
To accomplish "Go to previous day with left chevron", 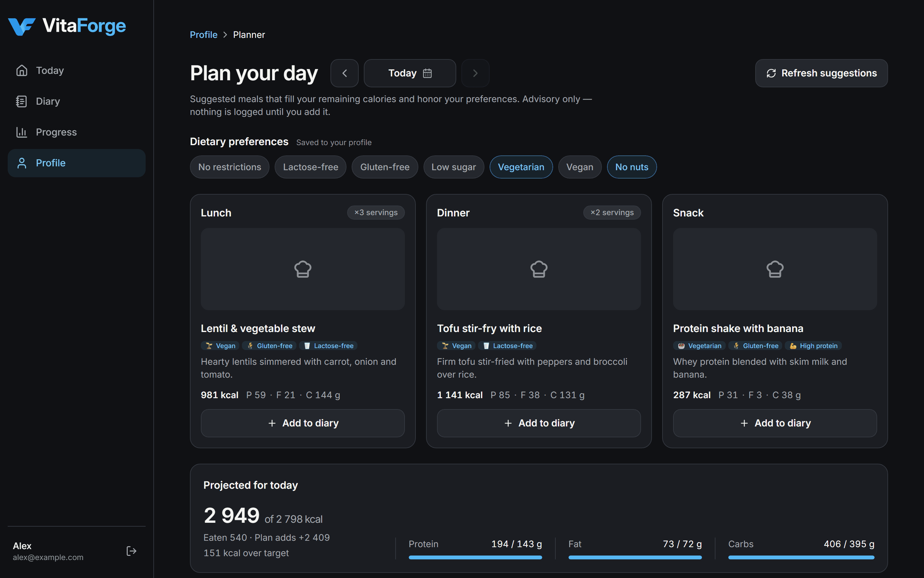I will 344,73.
